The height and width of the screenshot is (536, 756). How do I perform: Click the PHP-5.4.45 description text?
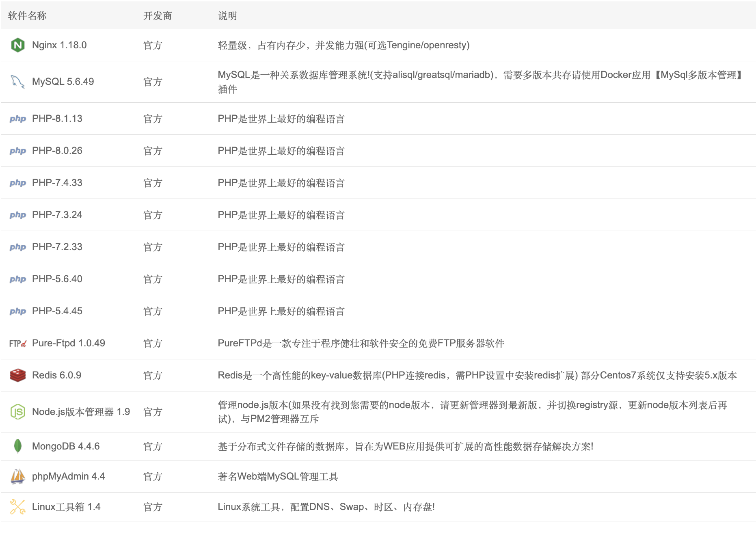click(281, 311)
